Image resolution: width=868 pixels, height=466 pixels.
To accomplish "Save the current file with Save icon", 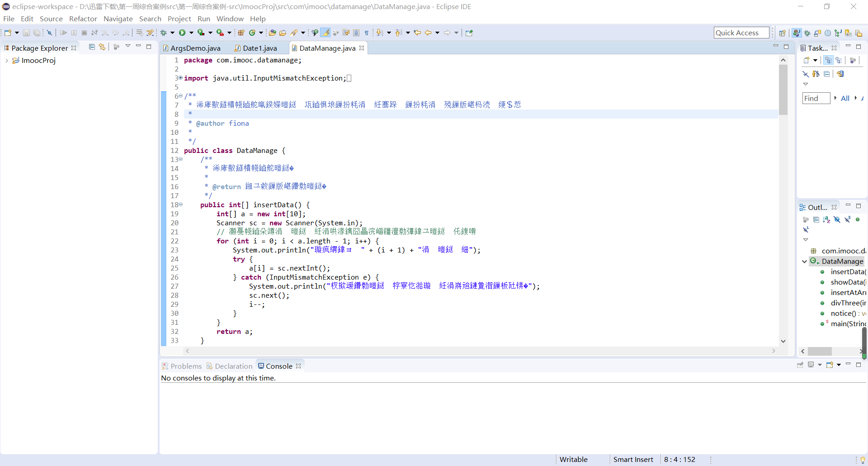I will click(26, 33).
